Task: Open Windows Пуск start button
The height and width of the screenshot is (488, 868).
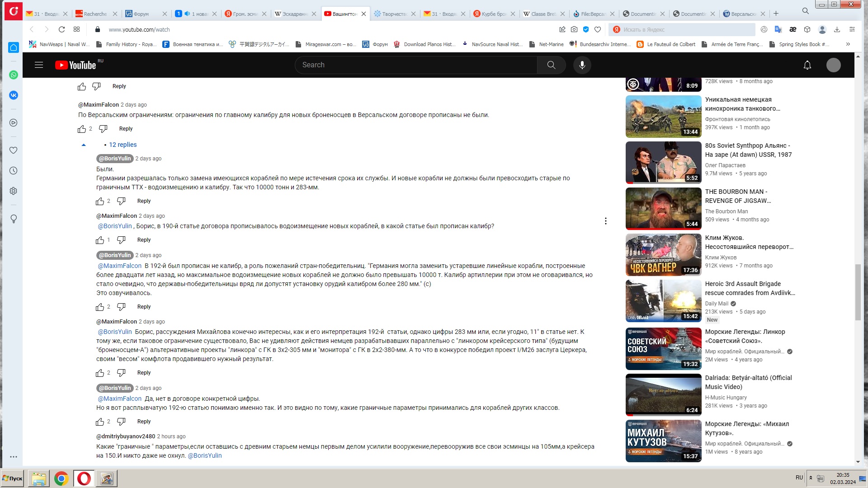Action: [x=13, y=479]
